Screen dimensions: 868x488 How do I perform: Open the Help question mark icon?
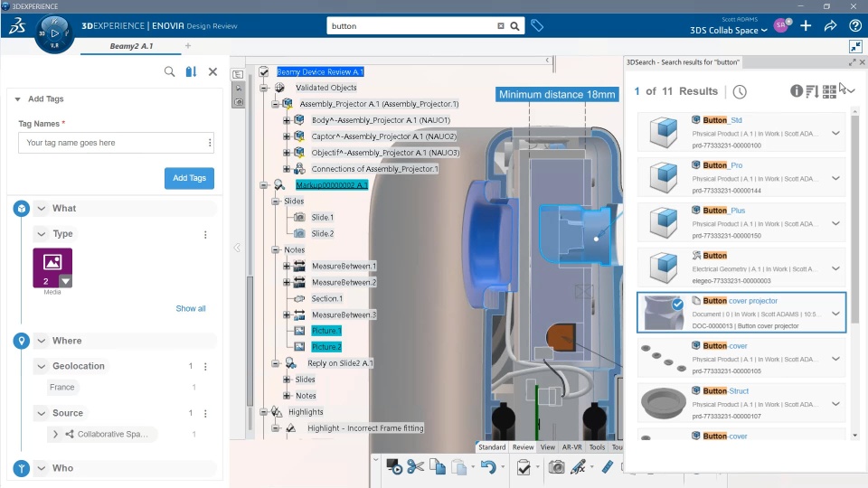coord(855,25)
